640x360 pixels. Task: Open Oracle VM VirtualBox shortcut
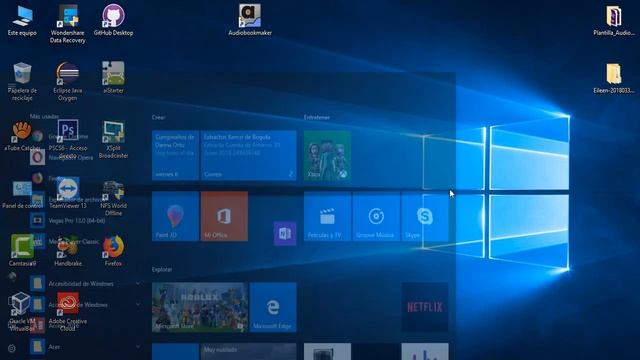(x=22, y=312)
